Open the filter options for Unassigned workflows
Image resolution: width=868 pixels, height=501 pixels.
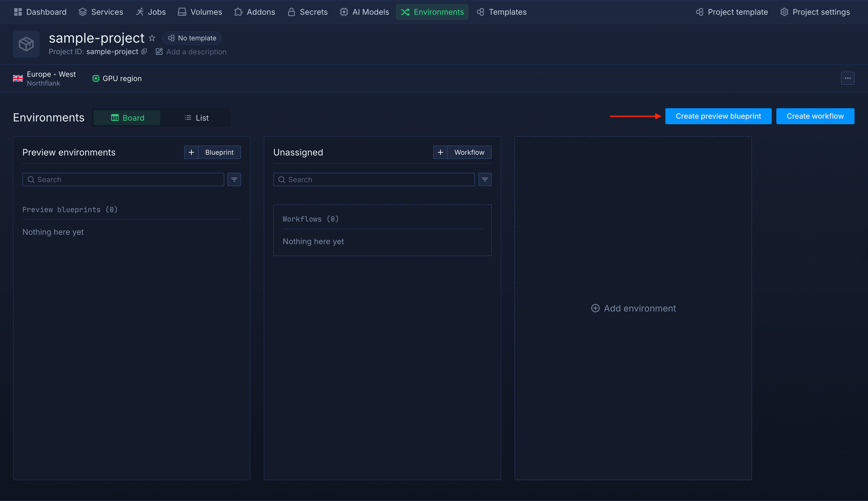[485, 179]
